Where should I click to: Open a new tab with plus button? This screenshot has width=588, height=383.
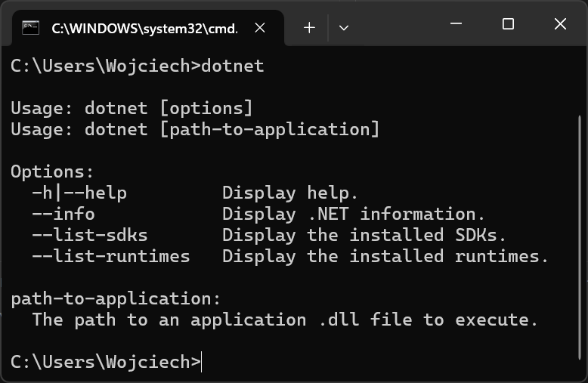coord(309,28)
